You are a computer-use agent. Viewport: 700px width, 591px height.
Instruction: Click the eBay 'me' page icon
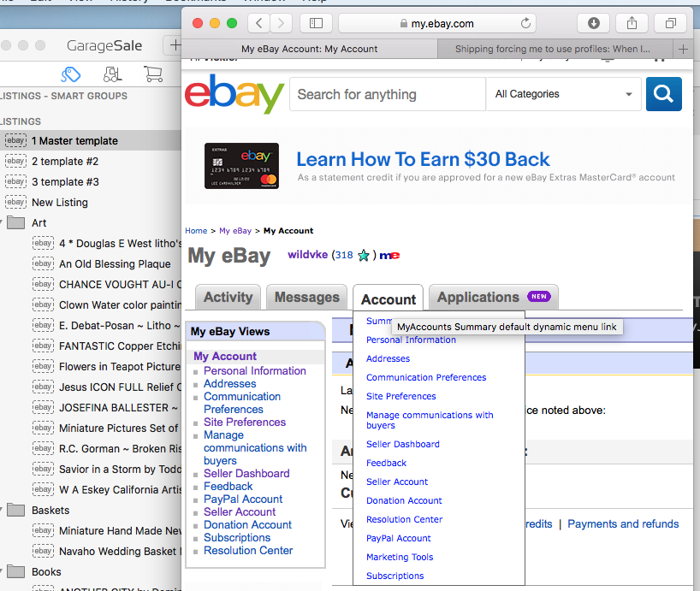tap(389, 255)
